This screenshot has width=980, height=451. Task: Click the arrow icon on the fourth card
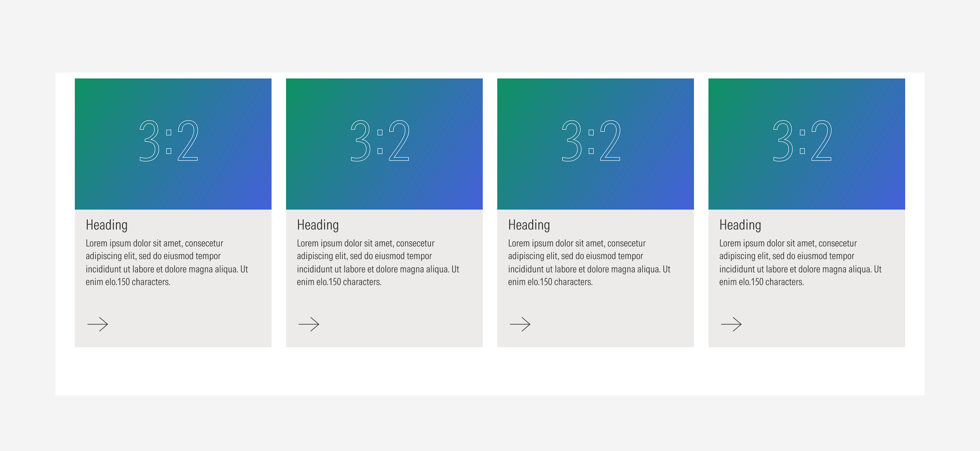pyautogui.click(x=732, y=324)
